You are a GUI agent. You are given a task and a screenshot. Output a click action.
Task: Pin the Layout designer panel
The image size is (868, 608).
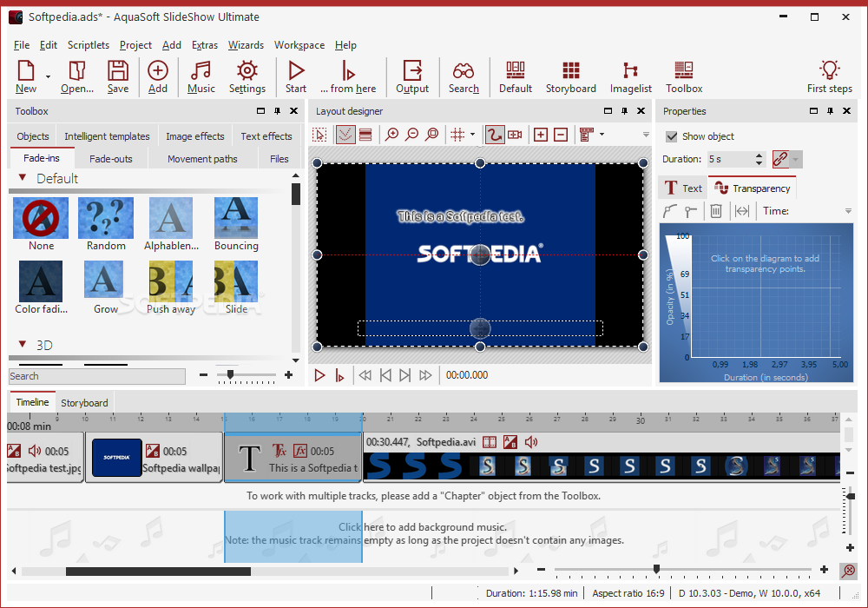click(624, 111)
